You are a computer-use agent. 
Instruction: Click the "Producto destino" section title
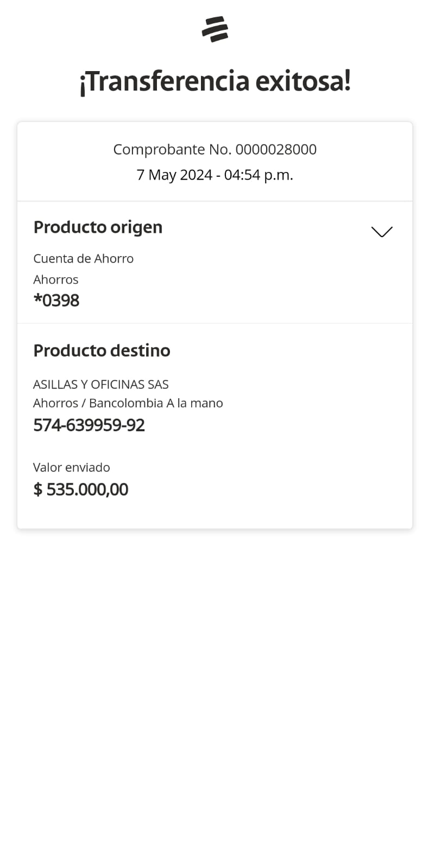click(x=102, y=350)
